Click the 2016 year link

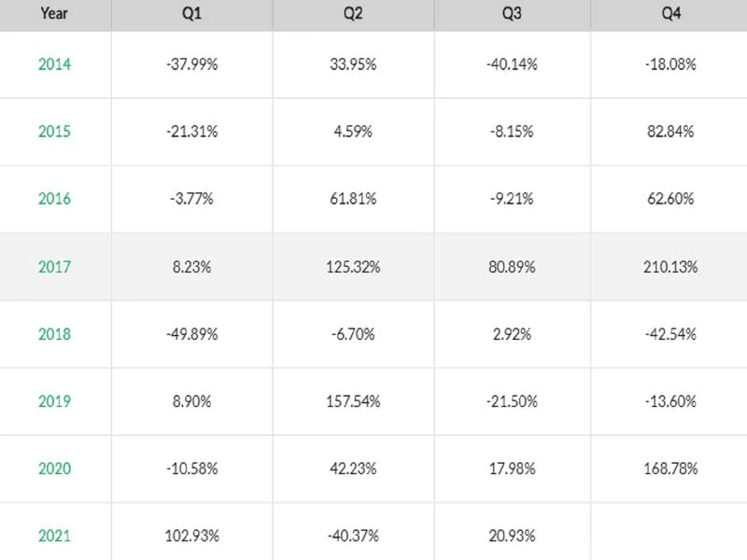coord(54,199)
